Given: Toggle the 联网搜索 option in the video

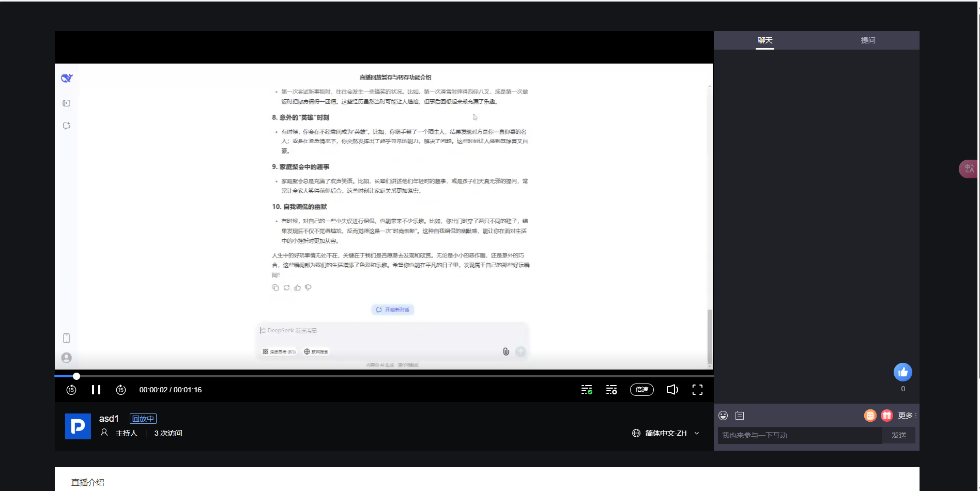Looking at the screenshot, I should [316, 351].
